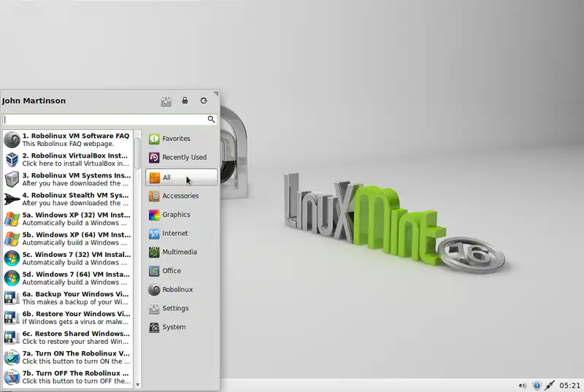This screenshot has width=584, height=392.
Task: Click the scroll down arrow below the application list
Action: [137, 385]
